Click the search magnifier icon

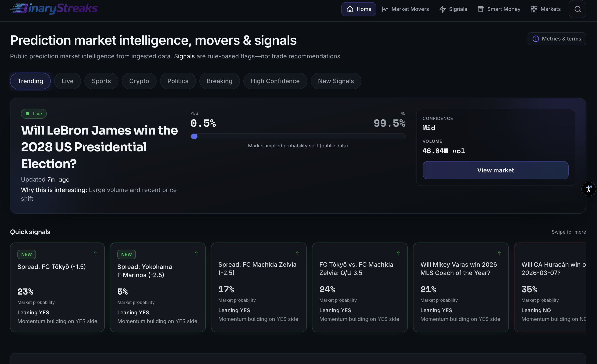point(577,9)
